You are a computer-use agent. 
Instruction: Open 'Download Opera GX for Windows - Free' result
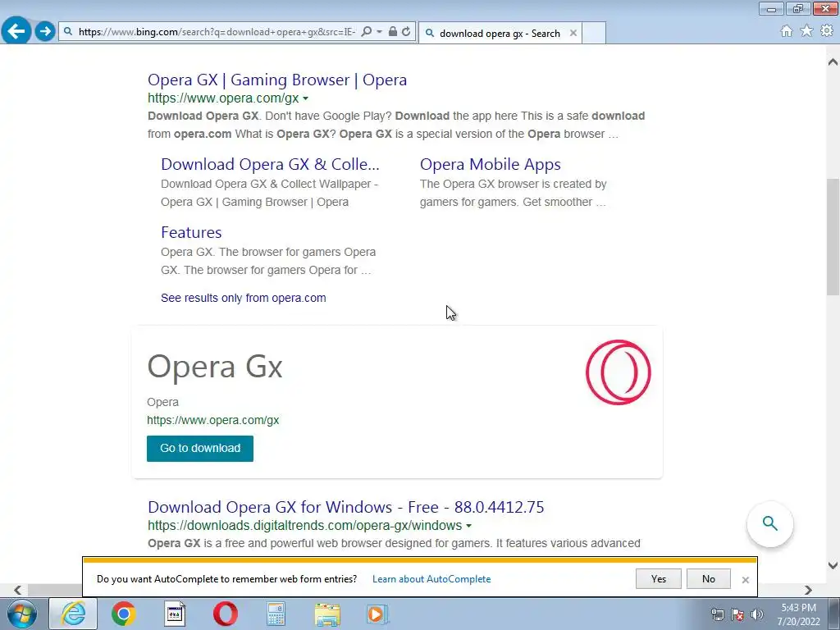point(345,507)
